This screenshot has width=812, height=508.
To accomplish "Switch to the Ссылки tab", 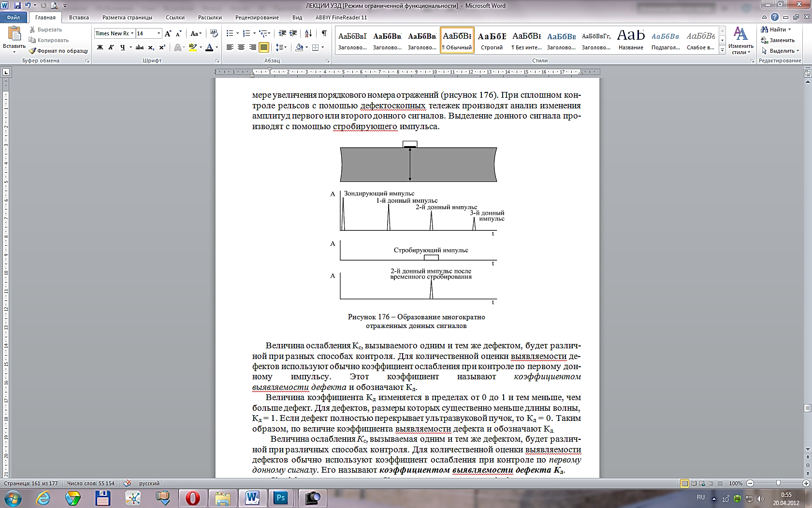I will (175, 17).
